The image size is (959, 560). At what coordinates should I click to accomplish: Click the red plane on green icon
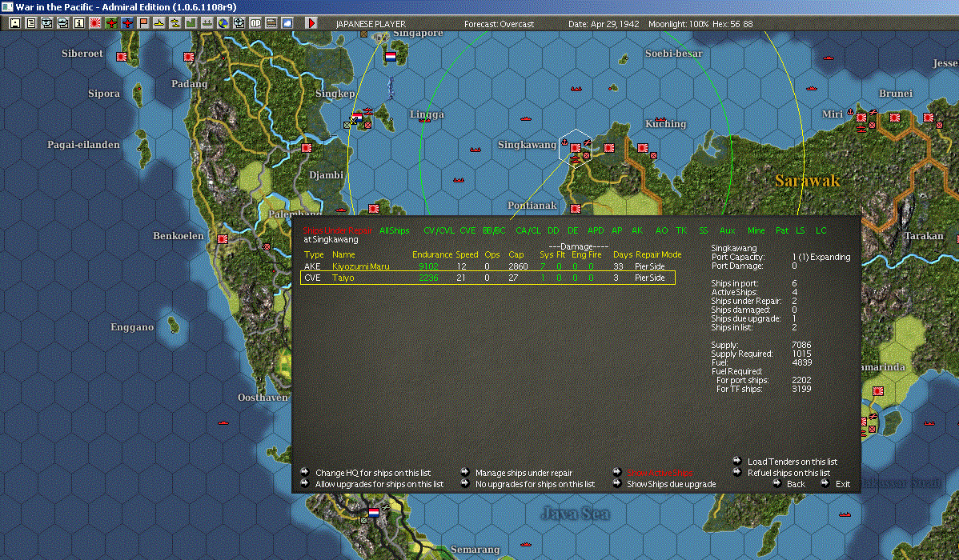click(x=111, y=23)
